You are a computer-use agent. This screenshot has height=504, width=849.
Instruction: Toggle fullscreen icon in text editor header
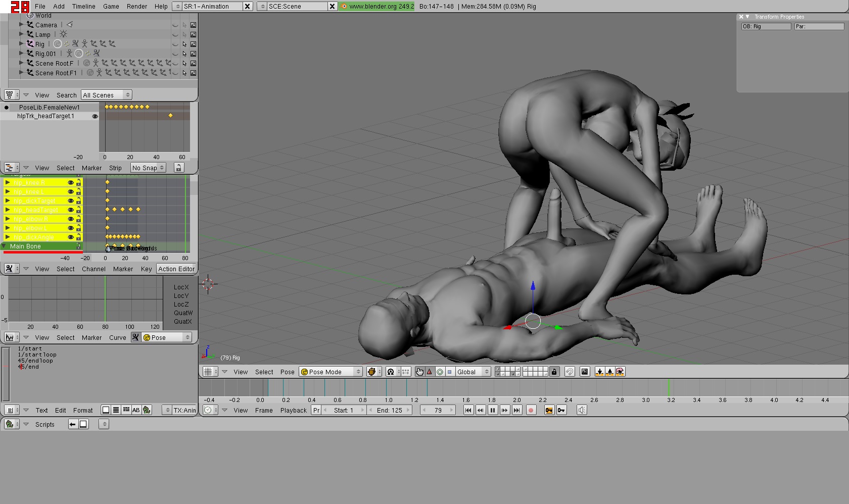[x=106, y=410]
